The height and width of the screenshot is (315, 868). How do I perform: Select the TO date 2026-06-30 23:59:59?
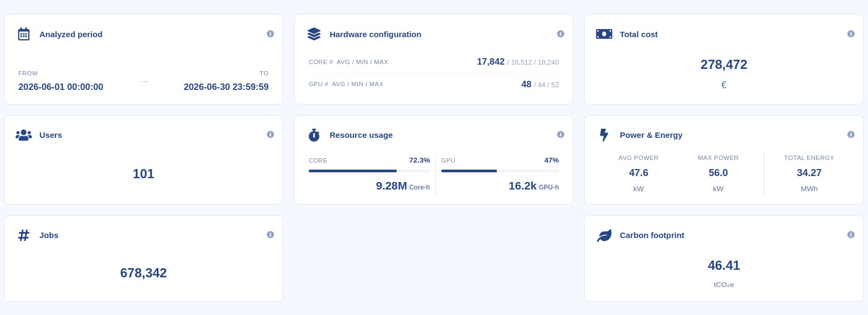coord(226,87)
